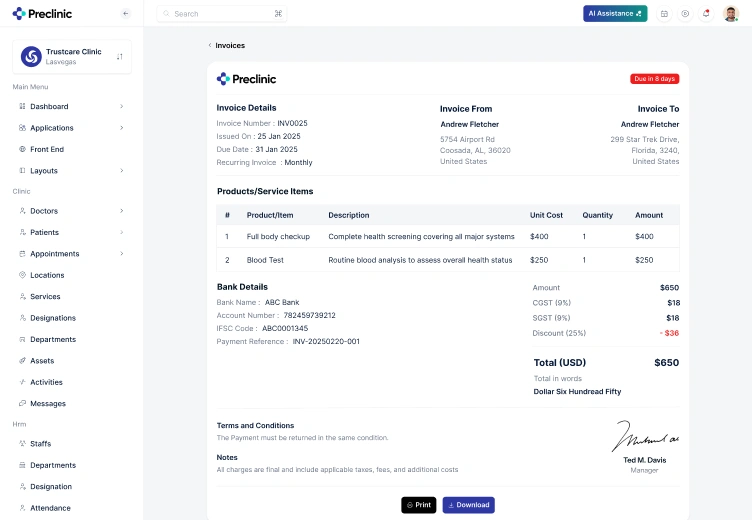Viewport: 752px width, 520px height.
Task: Click the Designations sidebar icon
Action: (x=22, y=318)
